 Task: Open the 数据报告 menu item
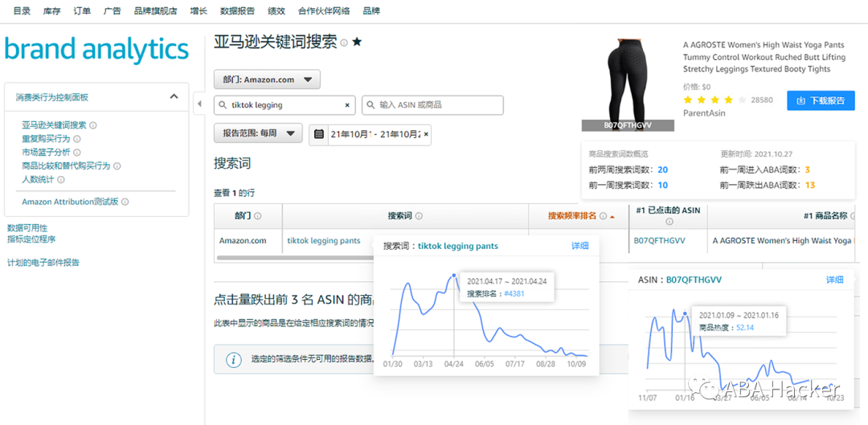pos(237,11)
